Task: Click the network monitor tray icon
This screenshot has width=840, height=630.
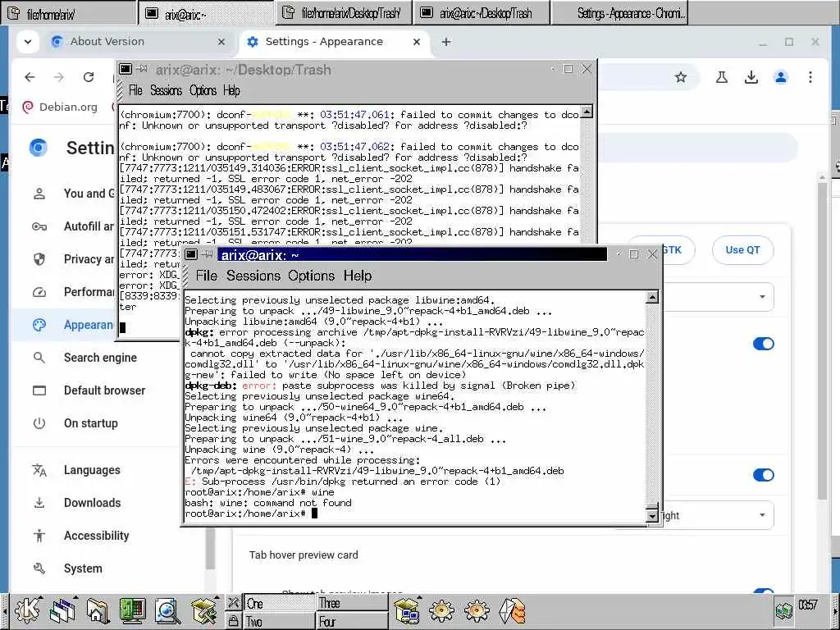Action: tap(783, 610)
